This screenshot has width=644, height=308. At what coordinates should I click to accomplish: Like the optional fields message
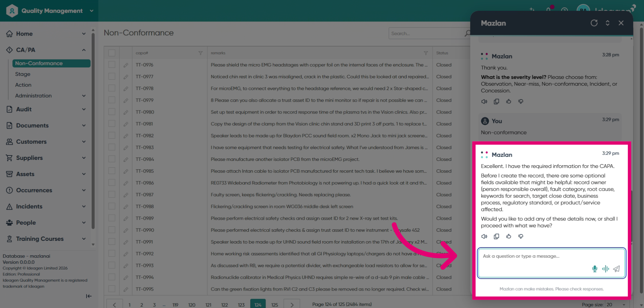click(x=508, y=236)
